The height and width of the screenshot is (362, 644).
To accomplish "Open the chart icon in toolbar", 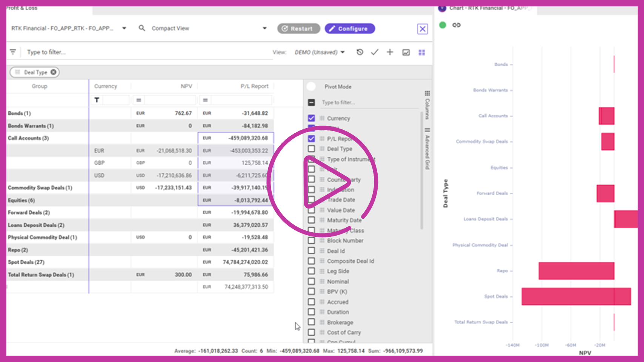I will click(x=406, y=52).
